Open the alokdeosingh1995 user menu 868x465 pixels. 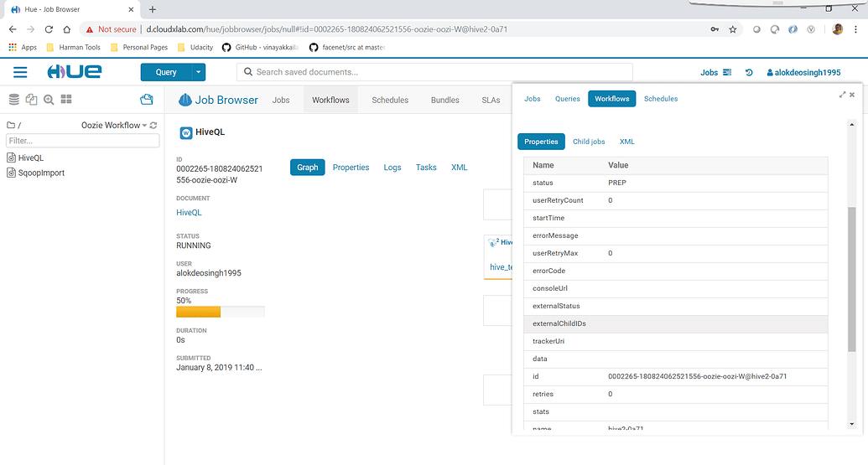803,73
